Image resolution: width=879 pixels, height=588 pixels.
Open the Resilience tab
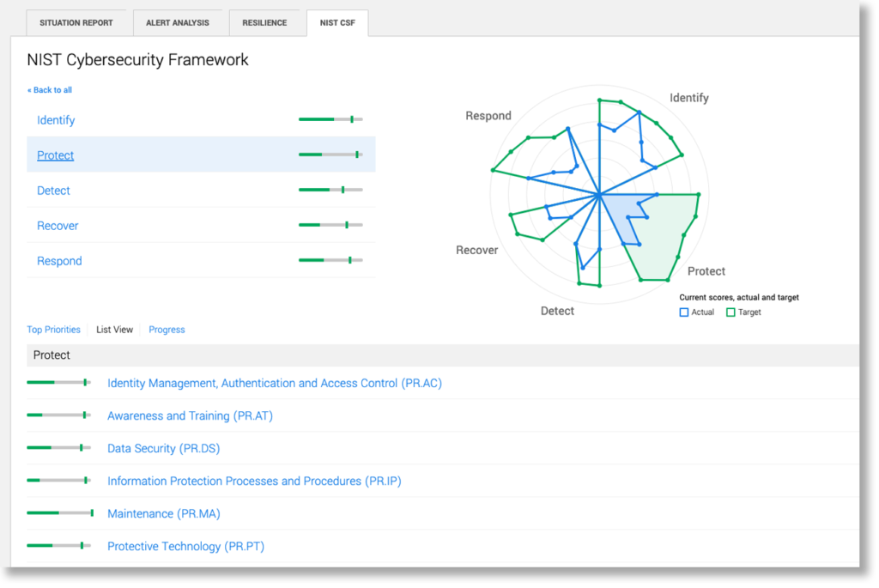coord(266,23)
